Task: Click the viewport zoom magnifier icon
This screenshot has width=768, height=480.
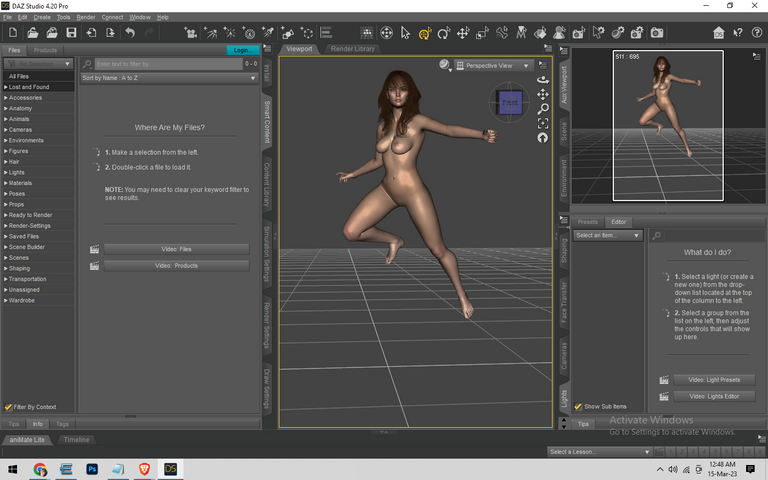Action: (x=543, y=109)
